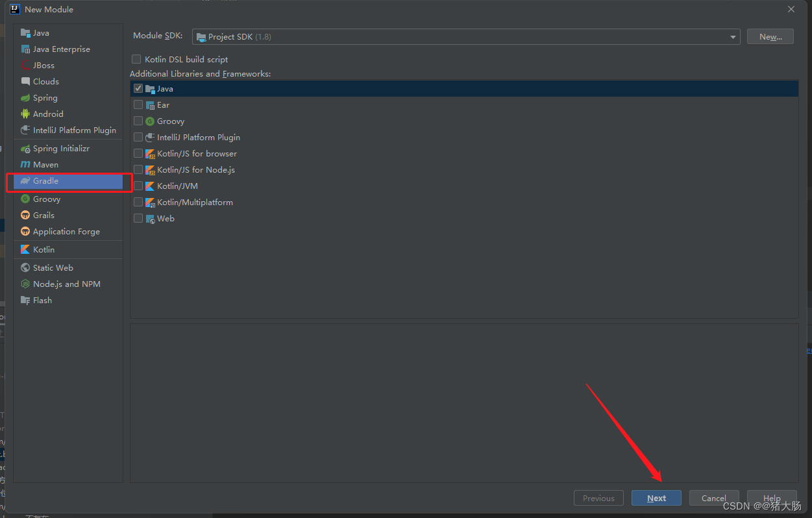Check Kotlin/JS for Node.js checkbox
This screenshot has height=518, width=812.
click(138, 169)
